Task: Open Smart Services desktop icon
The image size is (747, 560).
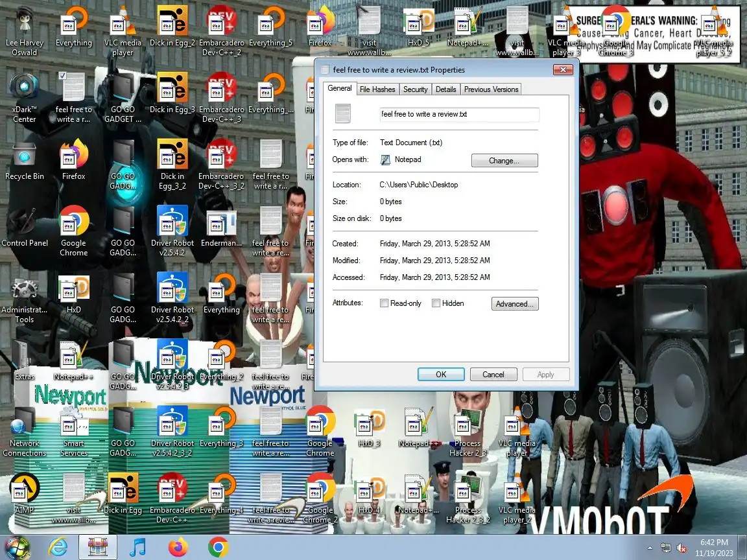Action: point(74,434)
